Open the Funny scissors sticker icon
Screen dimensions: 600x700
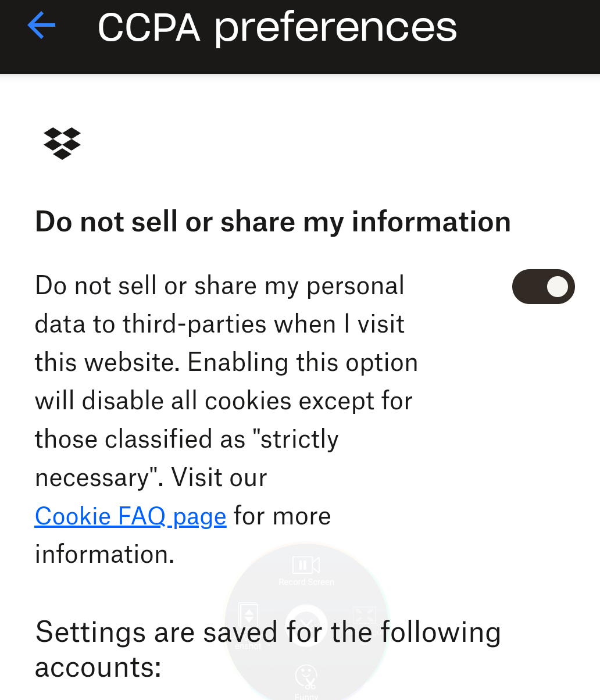click(x=306, y=677)
